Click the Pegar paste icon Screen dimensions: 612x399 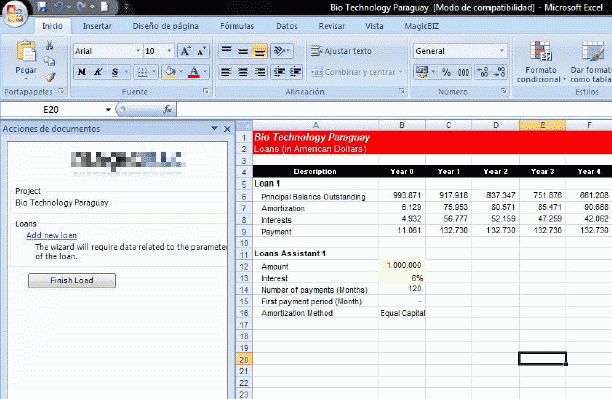pos(26,52)
